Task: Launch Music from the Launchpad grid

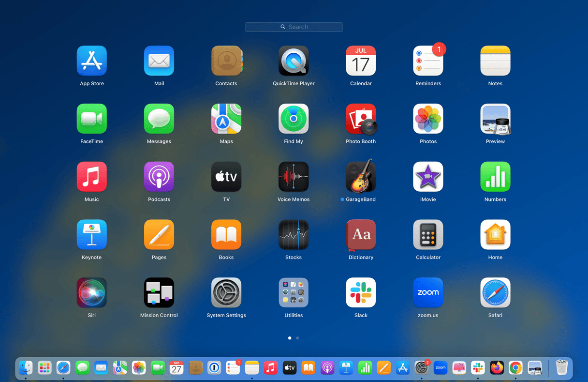Action: point(91,177)
